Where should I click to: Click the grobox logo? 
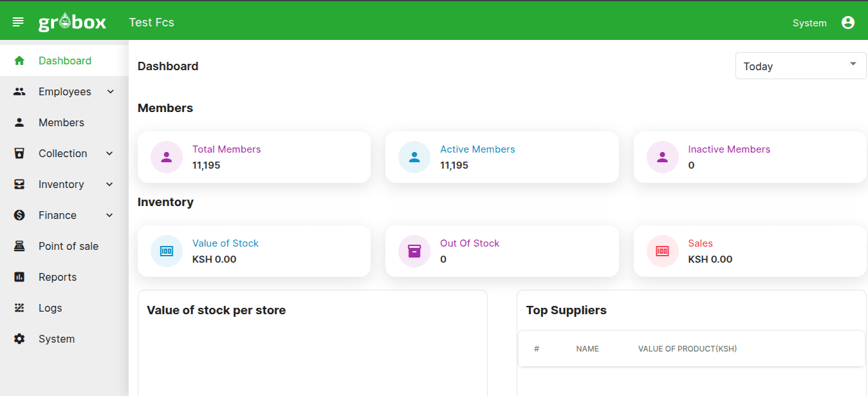point(72,20)
